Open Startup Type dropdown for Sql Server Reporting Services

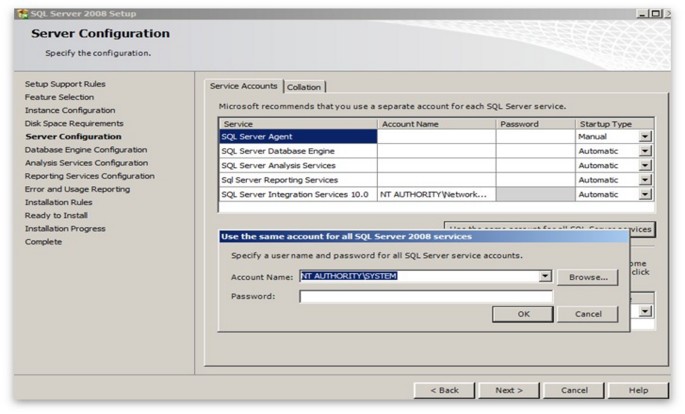click(645, 180)
